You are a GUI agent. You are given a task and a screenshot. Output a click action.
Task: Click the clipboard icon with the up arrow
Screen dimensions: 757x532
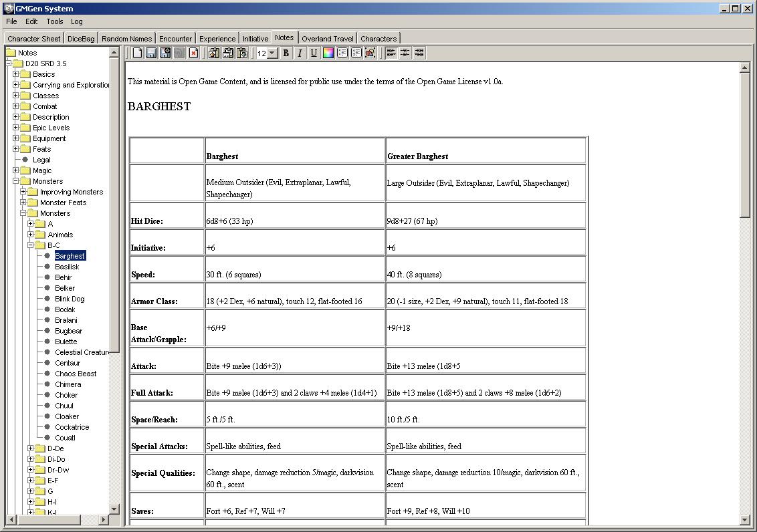214,53
